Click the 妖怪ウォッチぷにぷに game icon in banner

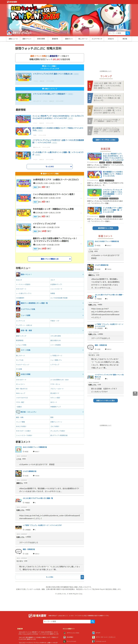click(x=9, y=33)
